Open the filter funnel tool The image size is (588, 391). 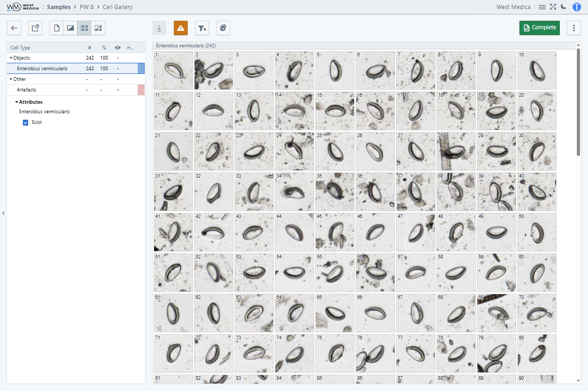pos(202,28)
